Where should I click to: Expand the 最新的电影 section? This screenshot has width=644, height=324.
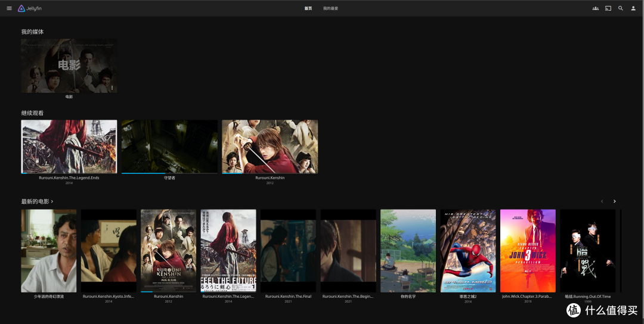(x=37, y=201)
